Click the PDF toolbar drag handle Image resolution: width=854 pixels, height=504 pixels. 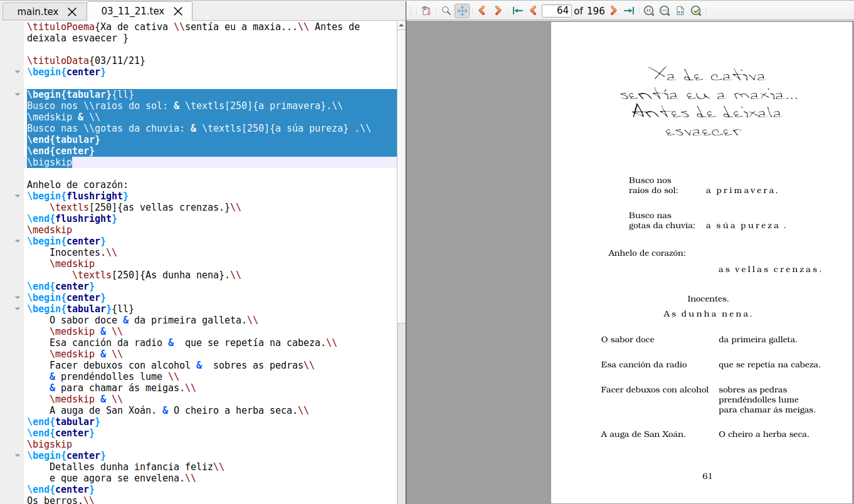click(411, 11)
